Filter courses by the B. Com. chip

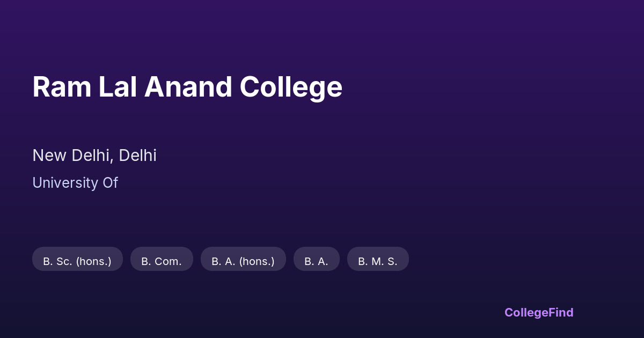tap(162, 261)
